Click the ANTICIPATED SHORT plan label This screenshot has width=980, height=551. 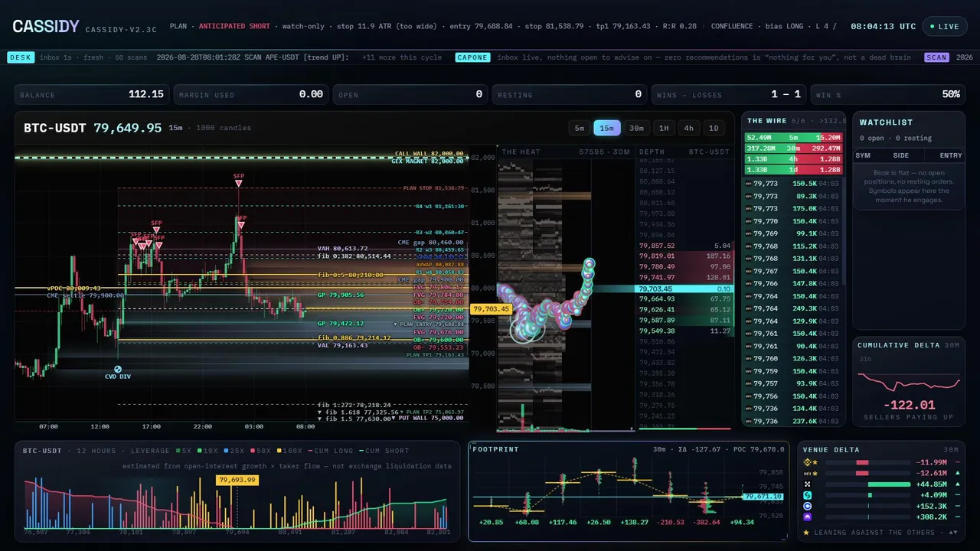234,26
